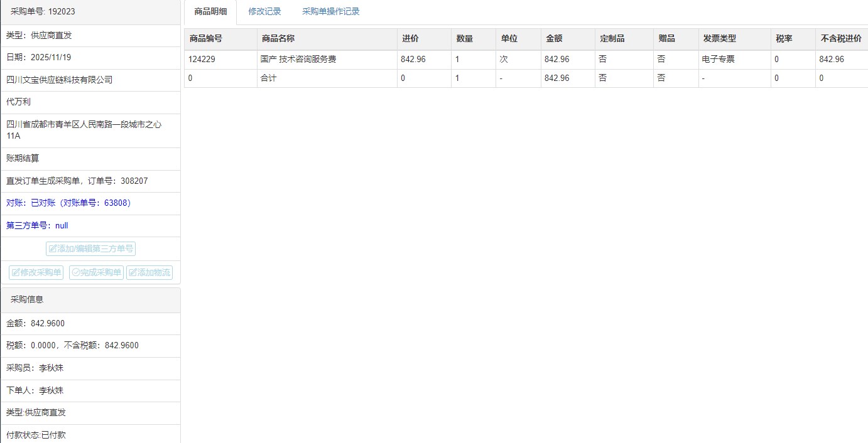The image size is (868, 443).
Task: Click the 商品编号 column header
Action: pyautogui.click(x=206, y=39)
